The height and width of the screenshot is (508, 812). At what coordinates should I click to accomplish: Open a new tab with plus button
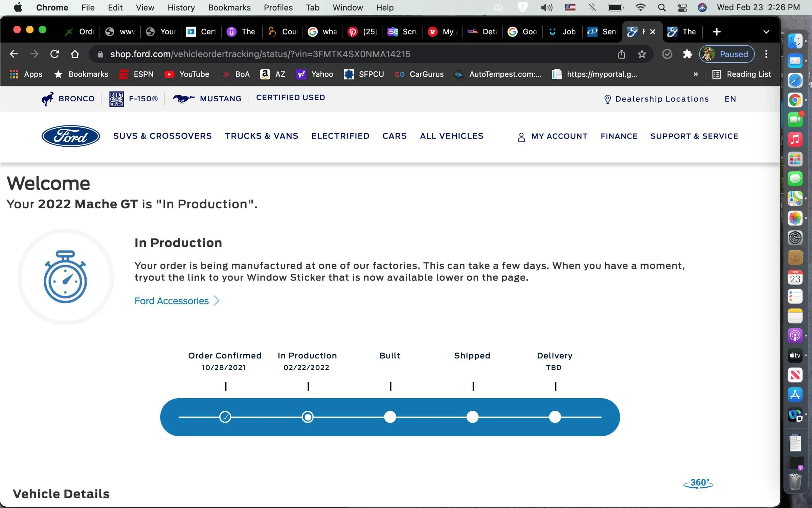coord(717,32)
